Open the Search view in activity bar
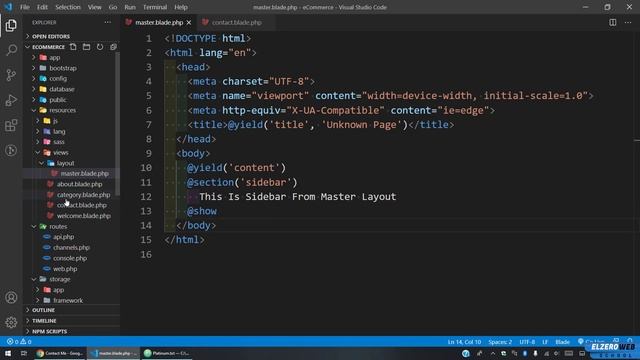Image resolution: width=640 pixels, height=360 pixels. coord(11,50)
